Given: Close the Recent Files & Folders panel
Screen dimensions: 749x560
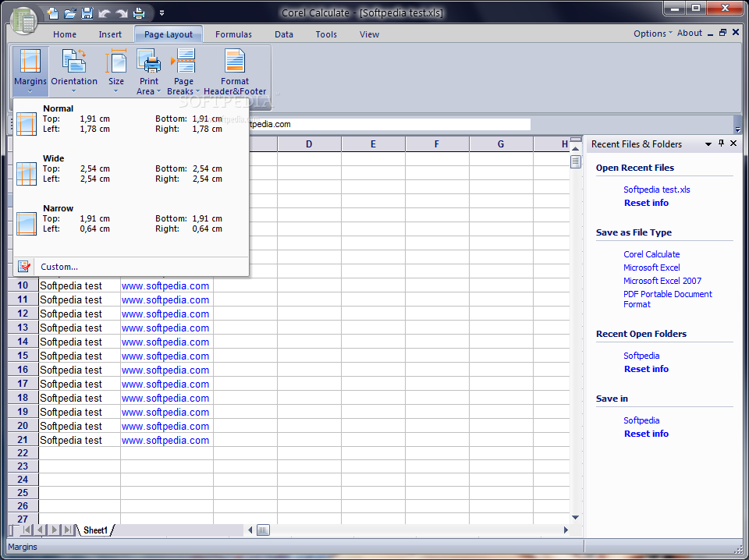Looking at the screenshot, I should 733,144.
